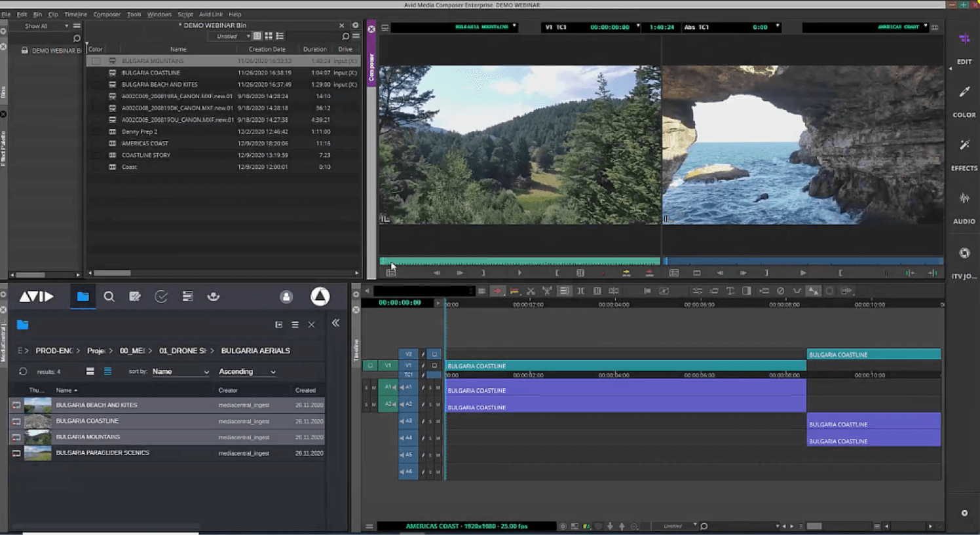This screenshot has width=980, height=535.
Task: Switch to Audio workspace
Action: click(x=964, y=208)
